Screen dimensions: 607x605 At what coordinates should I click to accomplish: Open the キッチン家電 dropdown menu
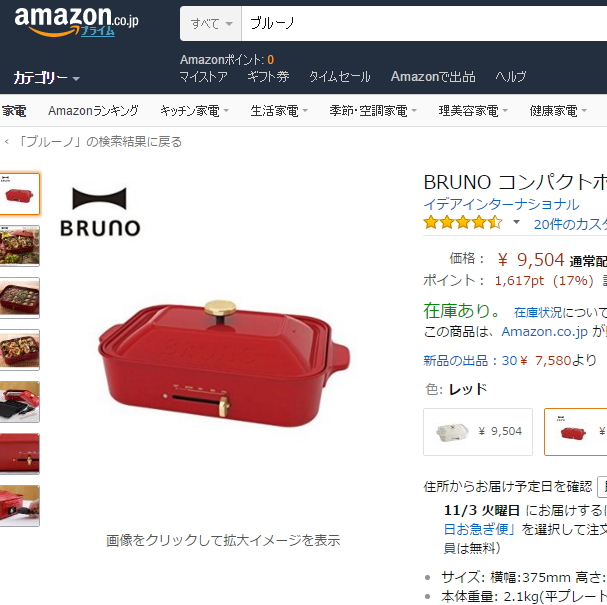click(194, 111)
